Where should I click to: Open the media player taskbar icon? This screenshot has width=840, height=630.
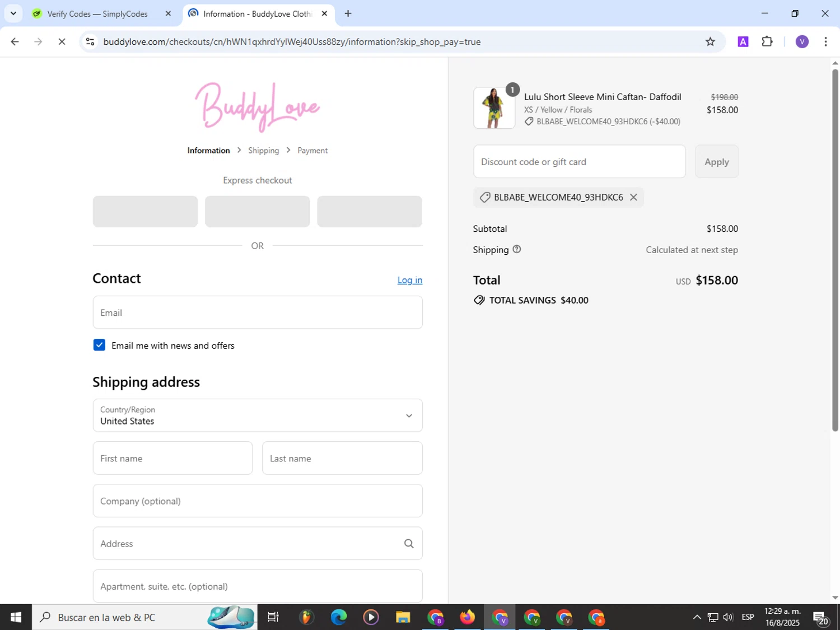(x=371, y=617)
